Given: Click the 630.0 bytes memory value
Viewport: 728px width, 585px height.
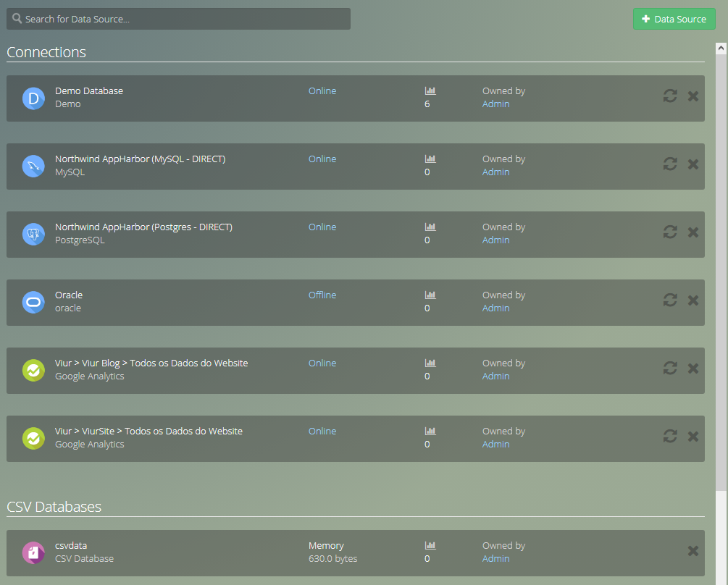Looking at the screenshot, I should 333,559.
